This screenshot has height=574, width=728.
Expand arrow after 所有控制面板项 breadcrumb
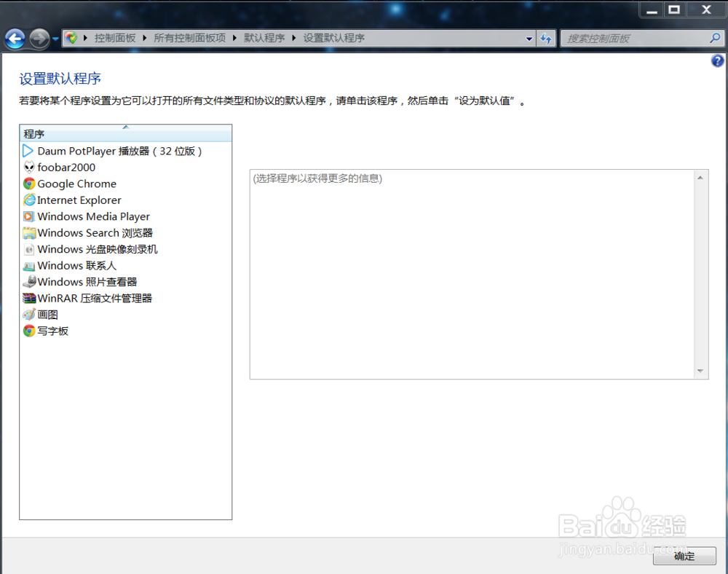tap(234, 38)
